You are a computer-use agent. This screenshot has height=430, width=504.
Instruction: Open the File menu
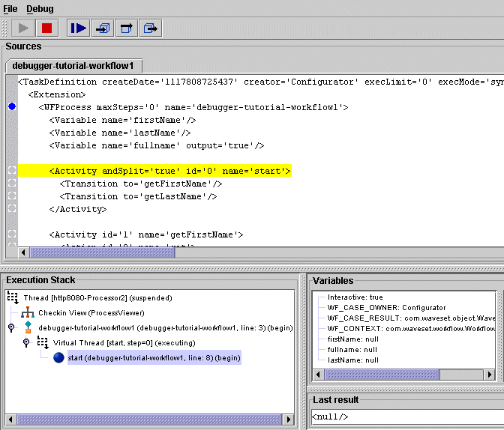click(10, 9)
